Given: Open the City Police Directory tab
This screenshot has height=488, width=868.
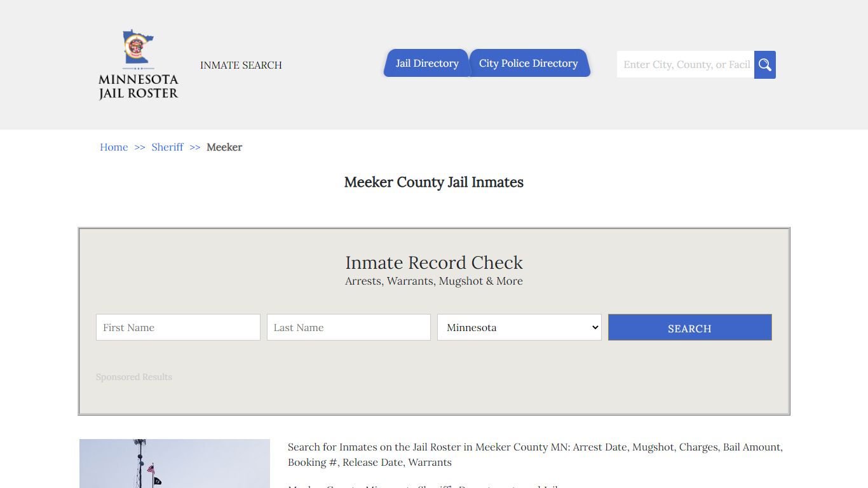Looking at the screenshot, I should (529, 64).
